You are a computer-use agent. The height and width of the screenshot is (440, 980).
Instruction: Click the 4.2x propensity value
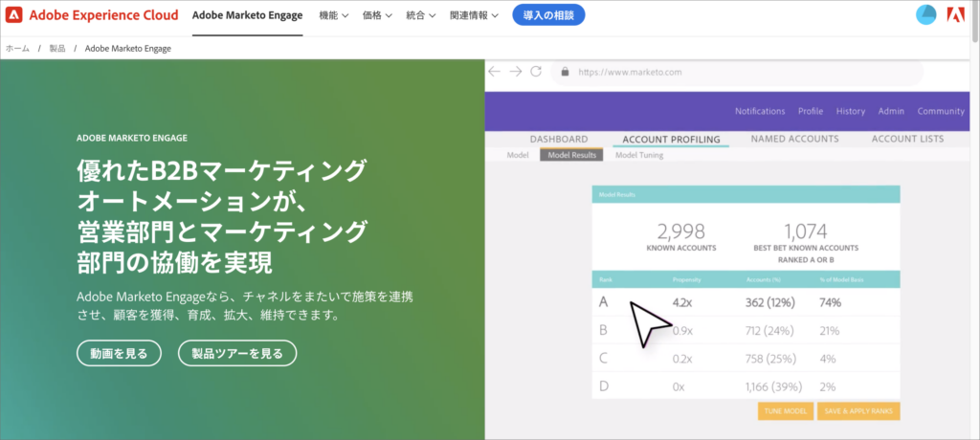pyautogui.click(x=684, y=303)
